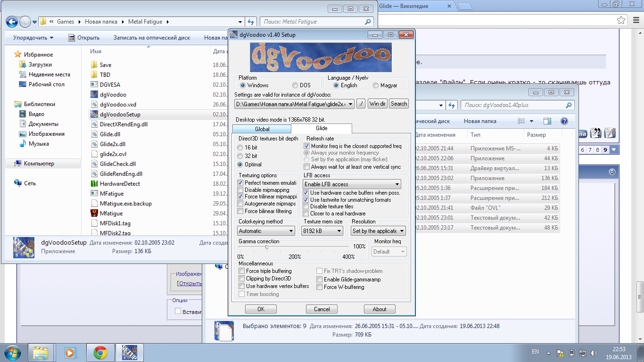Sort files by the Имя column
The height and width of the screenshot is (362, 644).
(96, 51)
